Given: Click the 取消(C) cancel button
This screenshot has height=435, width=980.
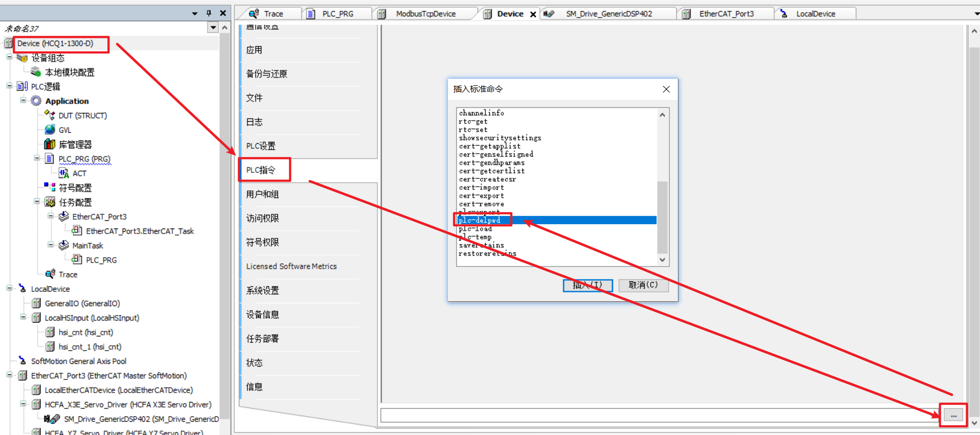Looking at the screenshot, I should 643,285.
